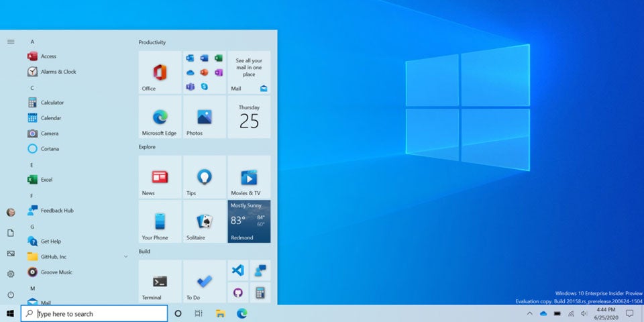Open the Solitaire tile

204,221
